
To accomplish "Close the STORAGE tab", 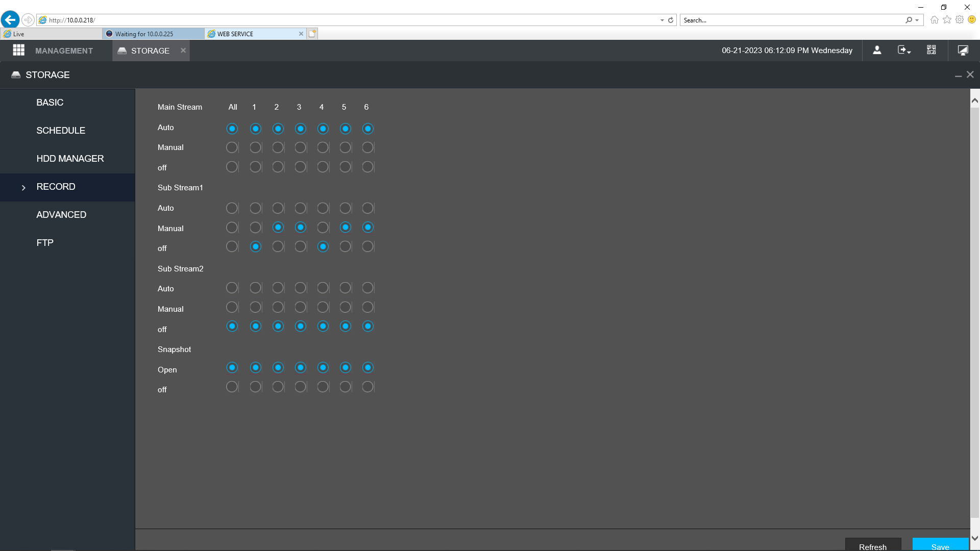I will coord(183,50).
